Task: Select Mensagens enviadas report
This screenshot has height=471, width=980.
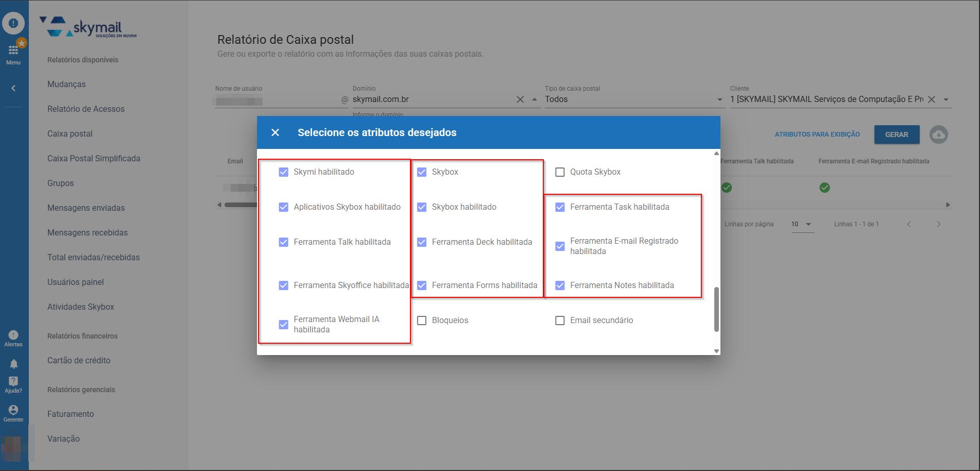Action: click(86, 208)
